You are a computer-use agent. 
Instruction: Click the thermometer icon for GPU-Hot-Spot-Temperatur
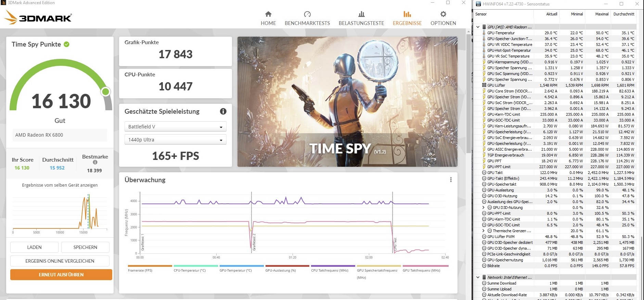click(x=484, y=50)
